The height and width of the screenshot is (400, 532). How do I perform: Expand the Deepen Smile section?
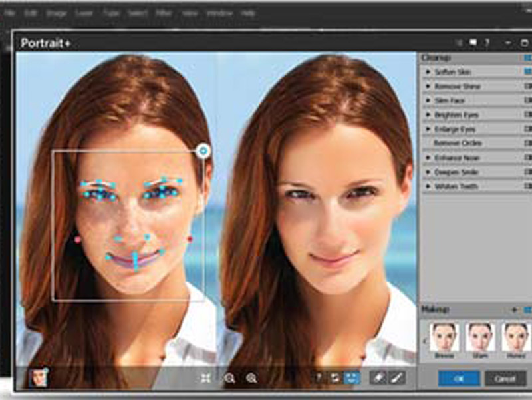click(428, 172)
